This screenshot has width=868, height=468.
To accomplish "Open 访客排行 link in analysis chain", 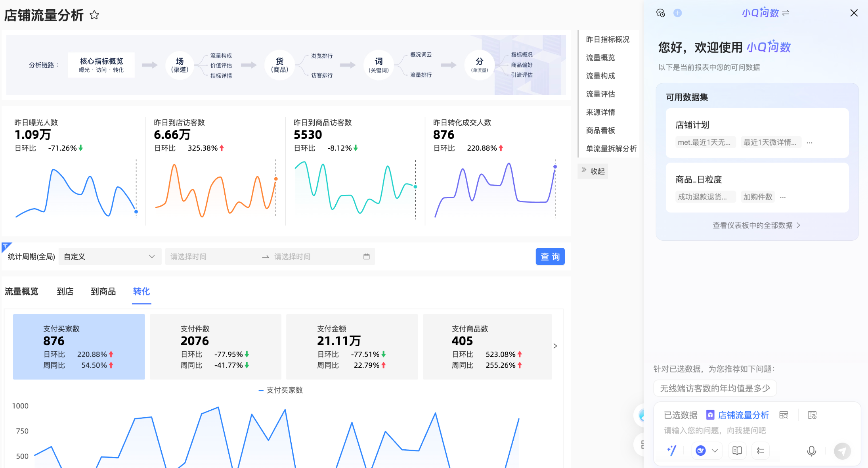I will [322, 75].
